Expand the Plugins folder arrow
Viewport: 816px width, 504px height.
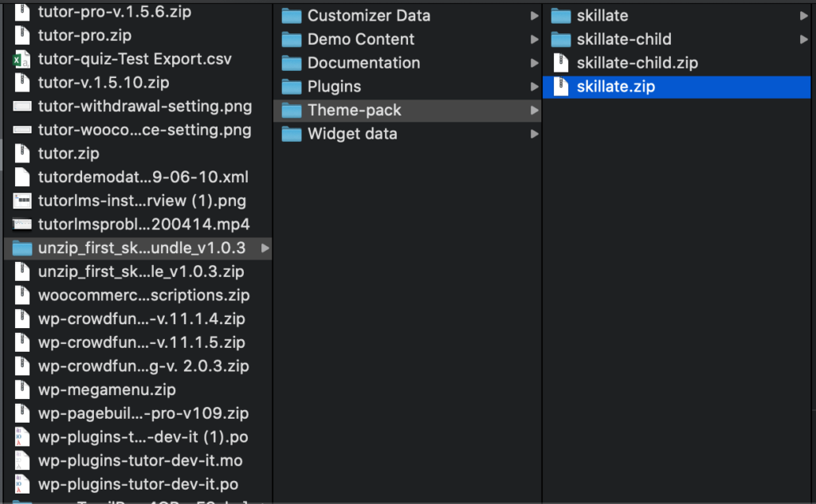[x=534, y=87]
